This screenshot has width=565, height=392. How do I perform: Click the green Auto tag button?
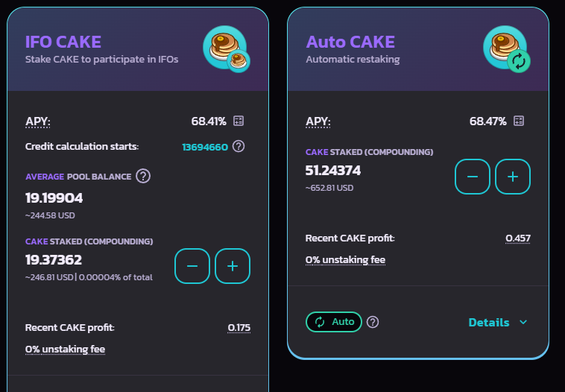pos(334,322)
